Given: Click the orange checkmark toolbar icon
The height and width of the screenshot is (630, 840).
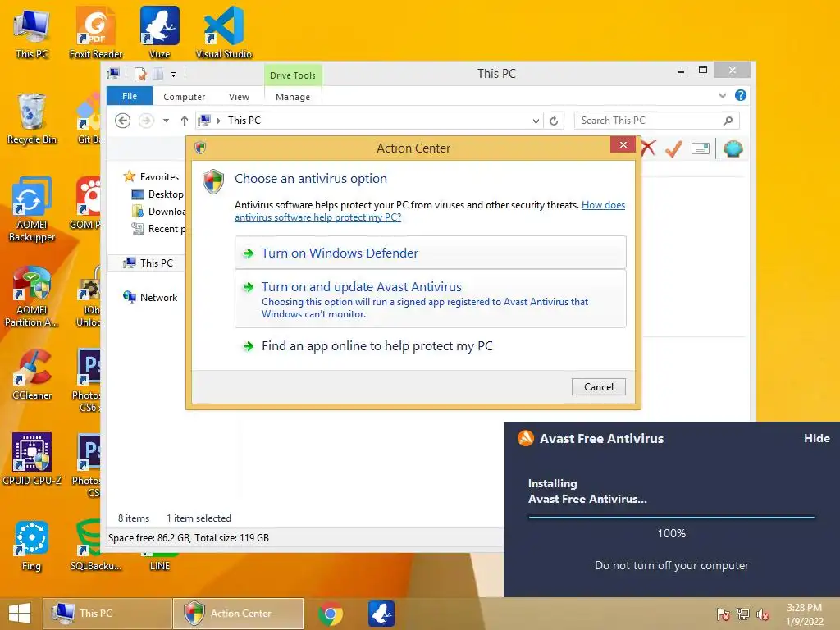Looking at the screenshot, I should [x=673, y=148].
